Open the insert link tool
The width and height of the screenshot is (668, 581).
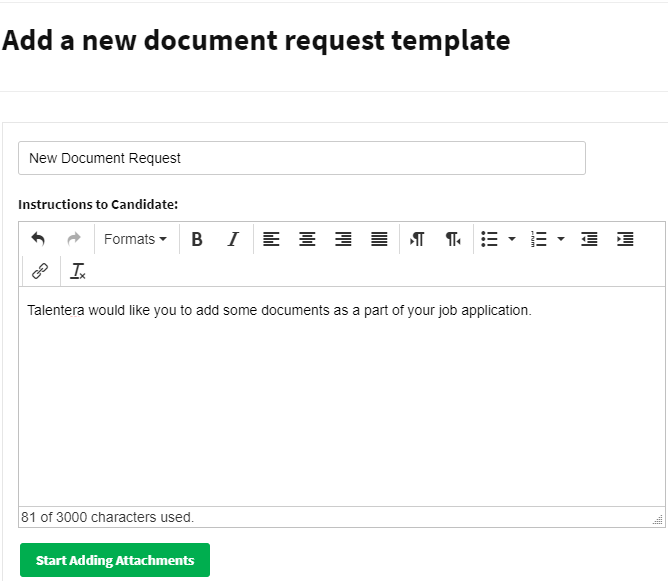(x=40, y=270)
